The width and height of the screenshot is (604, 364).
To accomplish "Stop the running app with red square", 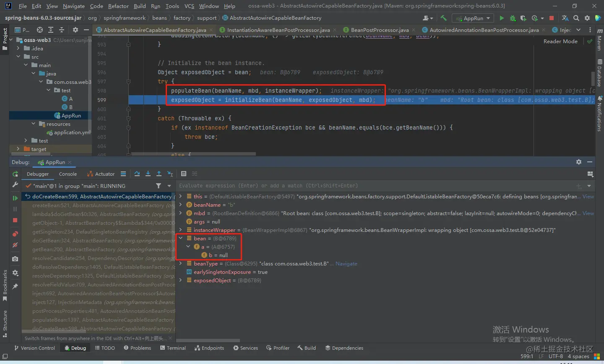I will pyautogui.click(x=552, y=18).
